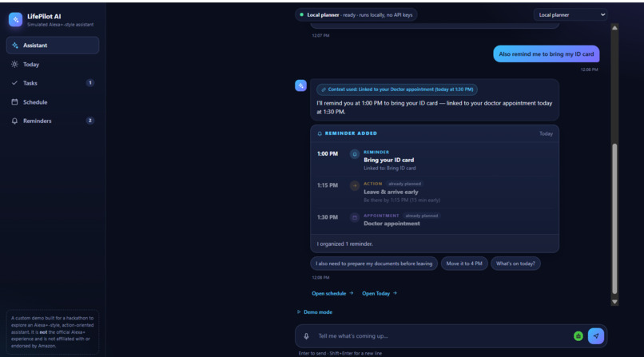Click the already planned tag beside Action
Screen dimensions: 644x357
tap(404, 184)
